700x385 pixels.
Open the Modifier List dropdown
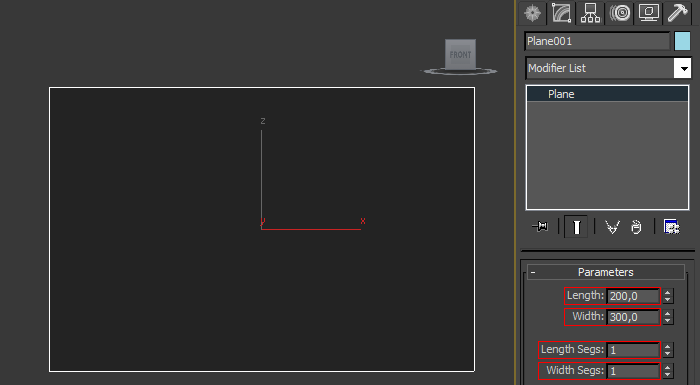(683, 68)
